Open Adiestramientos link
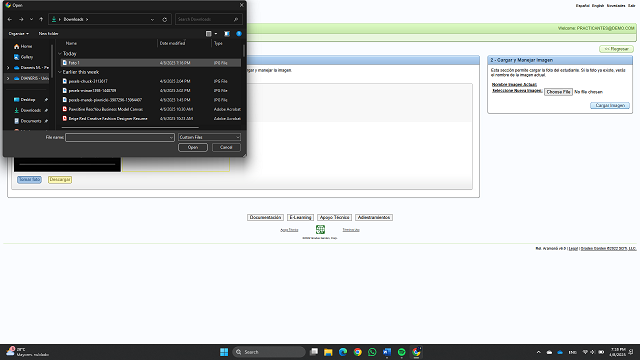Screen dimensions: 640x360 [374, 218]
